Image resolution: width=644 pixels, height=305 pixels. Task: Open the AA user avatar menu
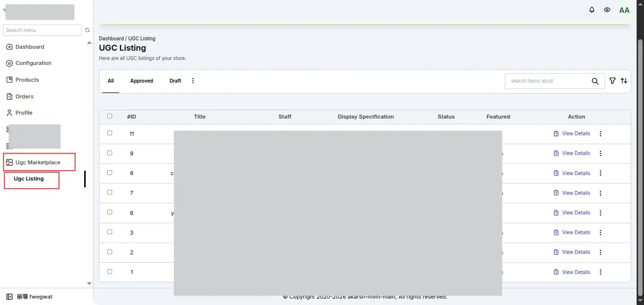[x=624, y=10]
